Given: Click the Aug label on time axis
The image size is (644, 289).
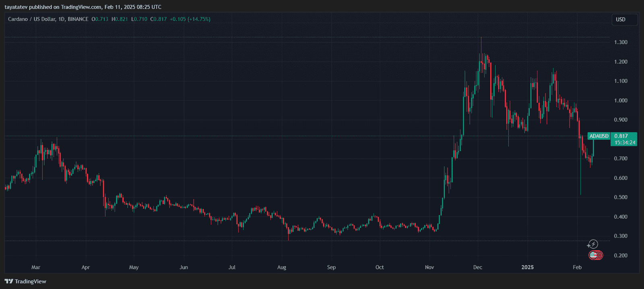Looking at the screenshot, I should (282, 267).
